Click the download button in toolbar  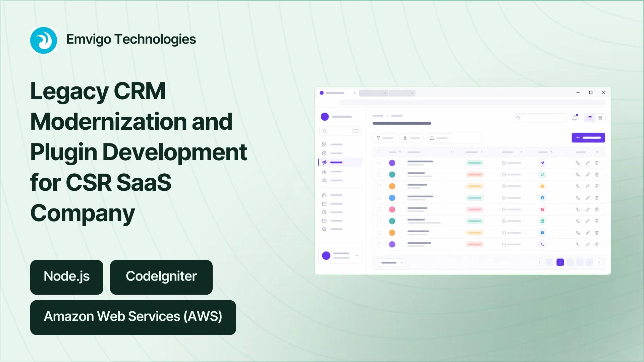tap(412, 138)
